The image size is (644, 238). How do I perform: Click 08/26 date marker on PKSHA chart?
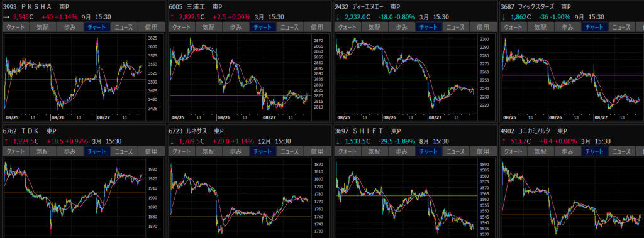point(58,117)
